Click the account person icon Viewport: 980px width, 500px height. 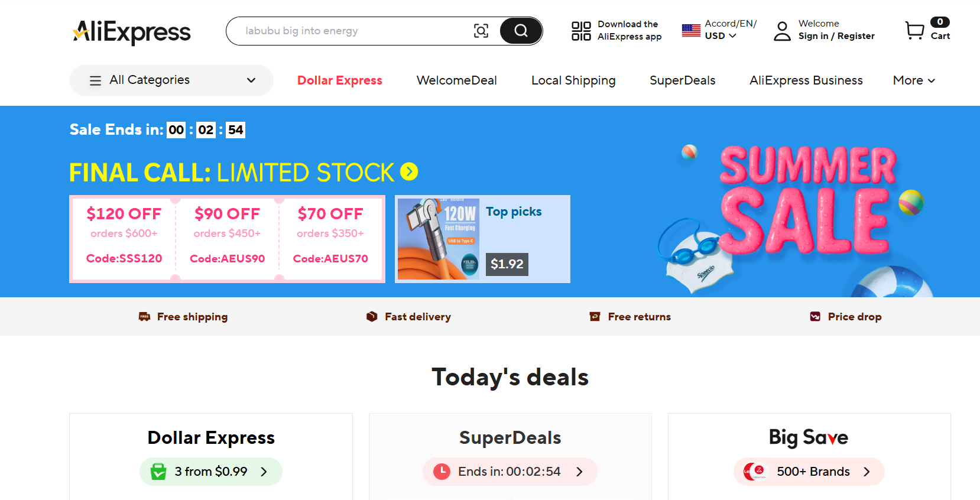pos(781,30)
